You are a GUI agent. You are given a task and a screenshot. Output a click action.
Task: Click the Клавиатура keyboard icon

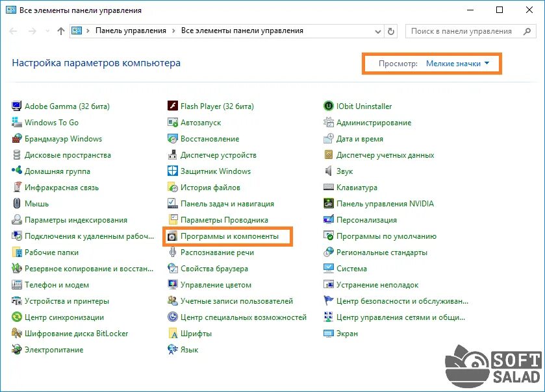click(x=328, y=187)
